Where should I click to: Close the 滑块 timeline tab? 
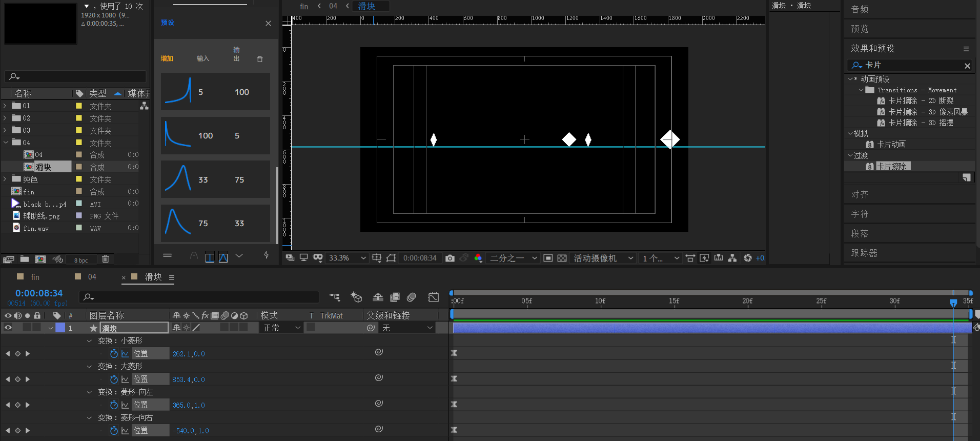[x=124, y=277]
